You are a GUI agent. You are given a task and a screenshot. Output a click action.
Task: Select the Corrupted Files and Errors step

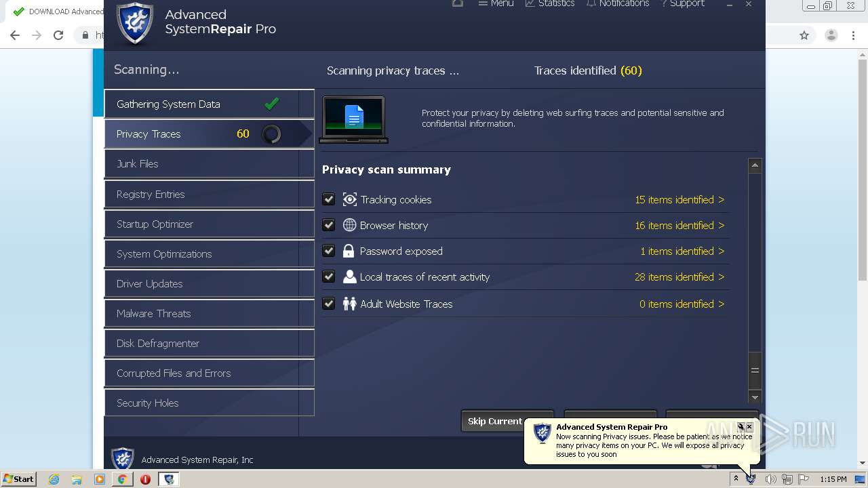point(209,373)
